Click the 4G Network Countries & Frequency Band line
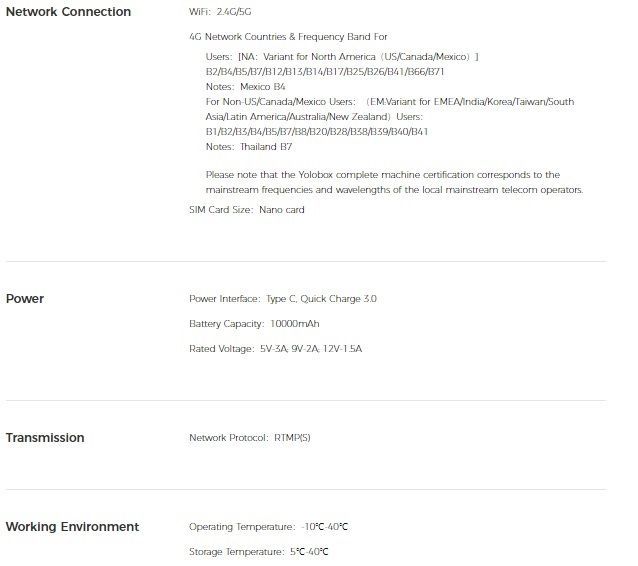 click(288, 37)
